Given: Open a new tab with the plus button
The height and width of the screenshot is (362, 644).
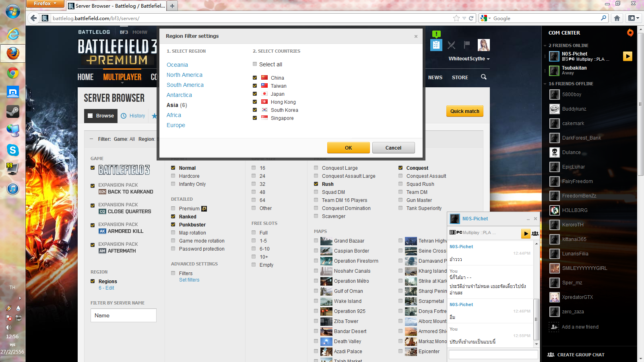Looking at the screenshot, I should click(172, 6).
